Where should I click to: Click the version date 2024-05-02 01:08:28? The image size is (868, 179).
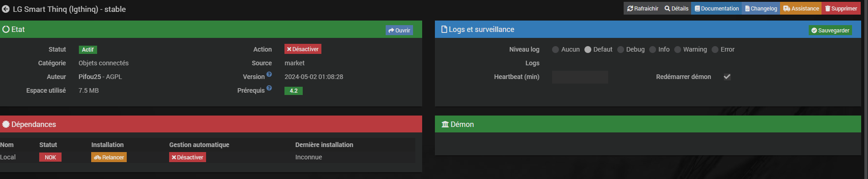(x=314, y=77)
